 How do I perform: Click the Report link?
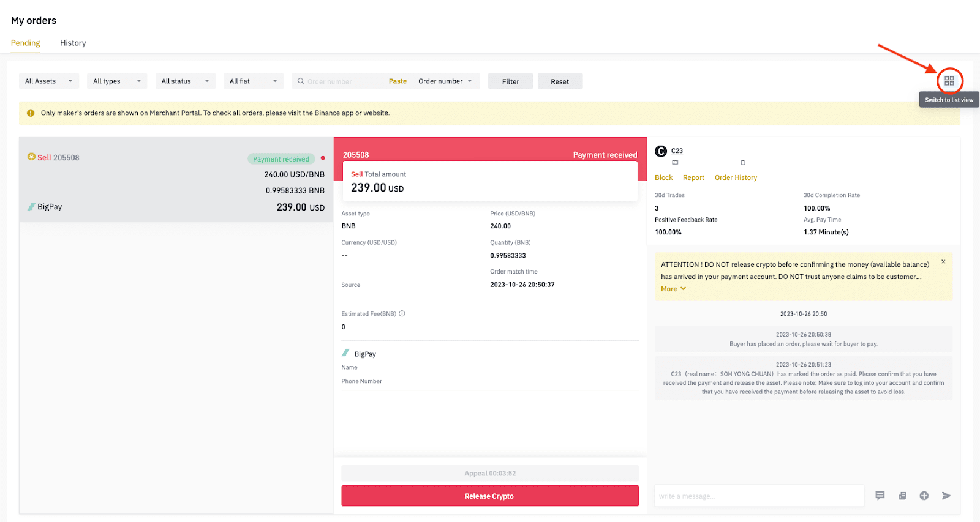693,177
